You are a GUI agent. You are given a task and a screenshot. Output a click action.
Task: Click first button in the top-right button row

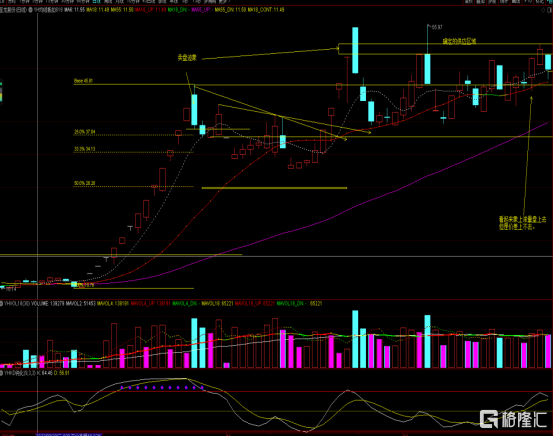point(468,2)
